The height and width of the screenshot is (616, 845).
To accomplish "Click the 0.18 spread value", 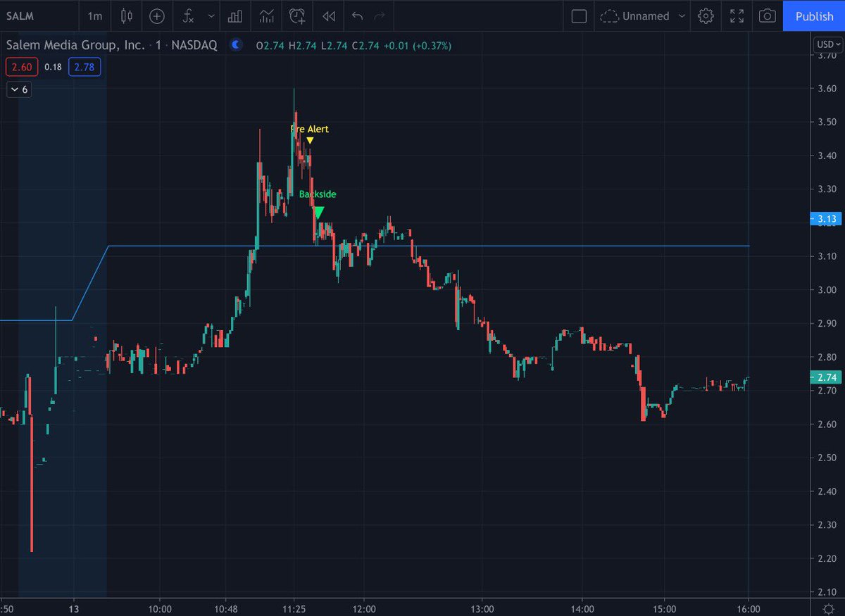I will (52, 67).
